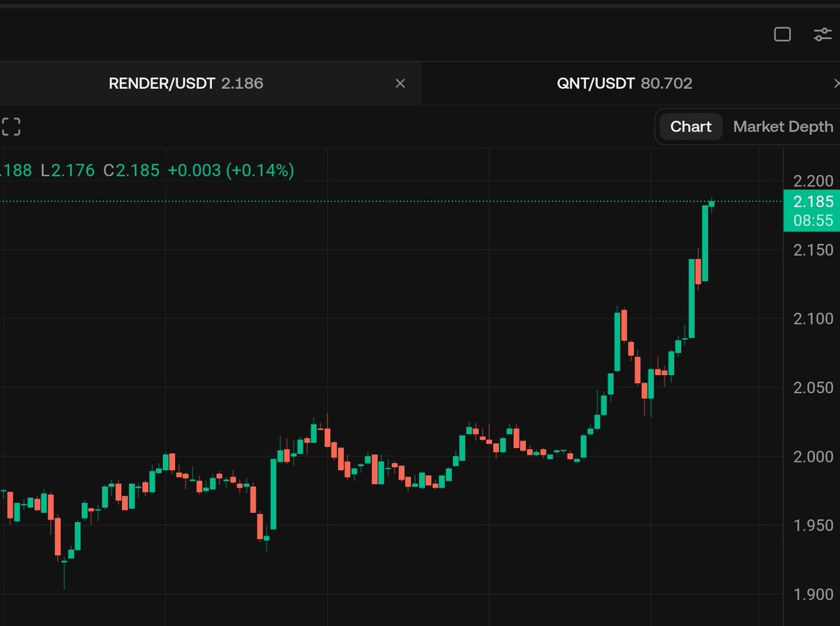The image size is (840, 626).
Task: Click the latest candle at the chart peak
Action: pos(712,204)
